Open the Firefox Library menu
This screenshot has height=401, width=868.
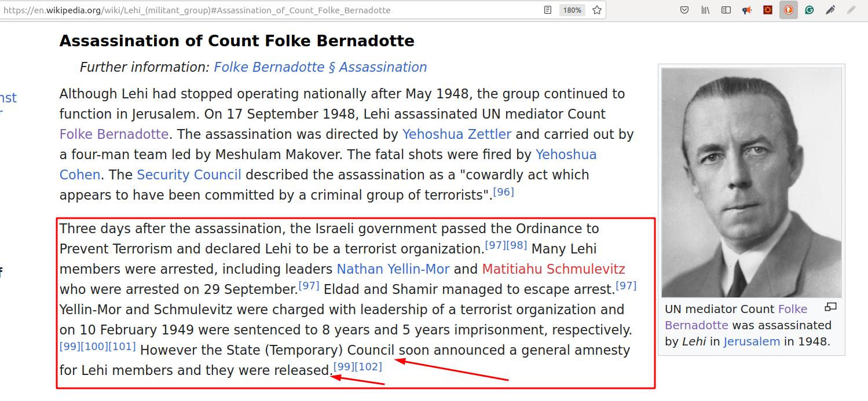[705, 10]
